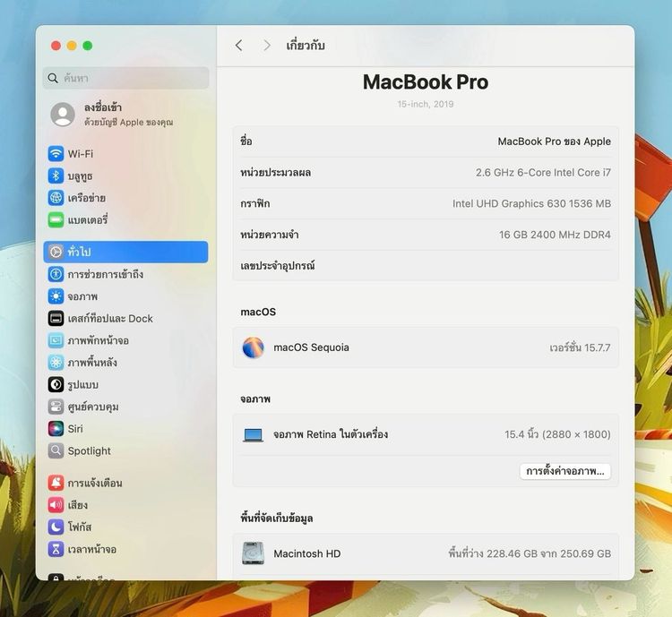Open Siri icon in sidebar

56,428
